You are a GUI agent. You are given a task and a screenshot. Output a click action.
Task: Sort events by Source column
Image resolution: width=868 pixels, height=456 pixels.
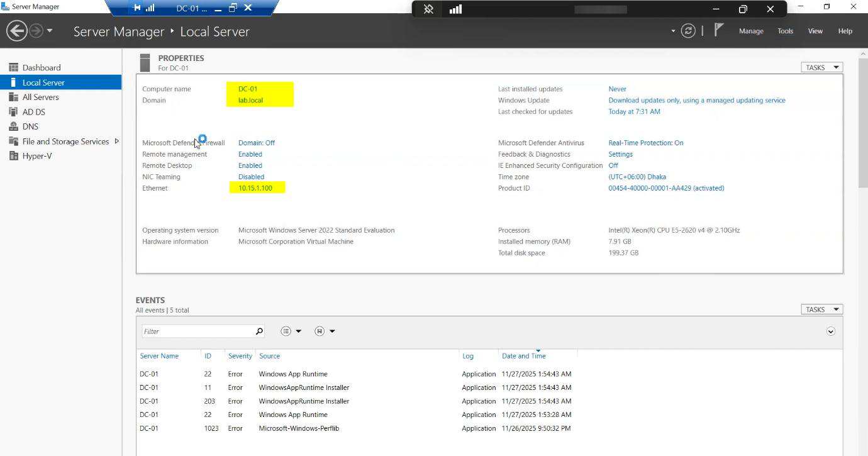[269, 356]
